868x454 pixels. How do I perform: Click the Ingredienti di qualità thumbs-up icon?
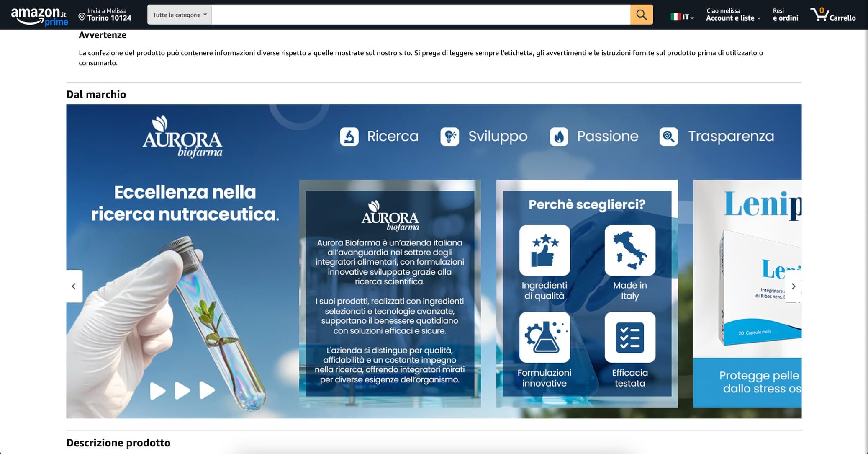(544, 250)
